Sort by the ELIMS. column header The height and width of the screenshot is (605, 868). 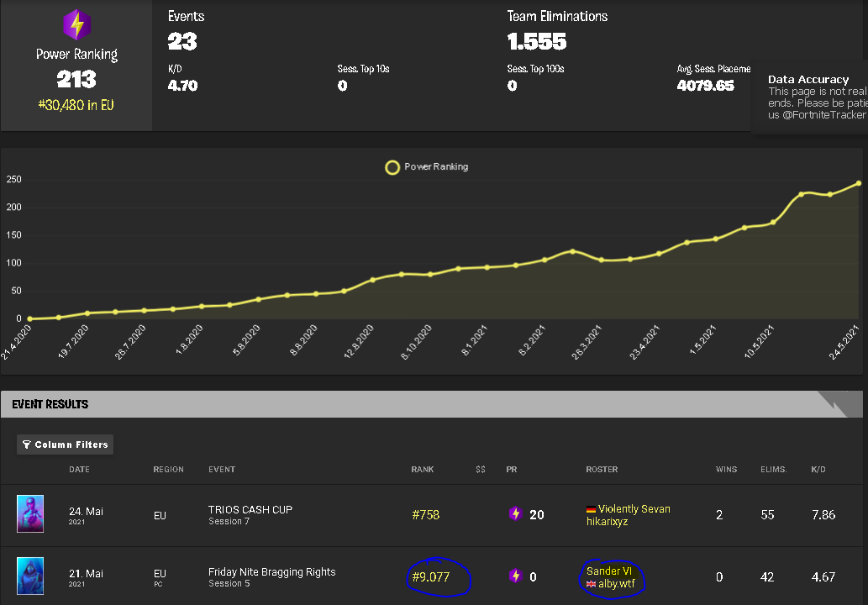tap(773, 470)
